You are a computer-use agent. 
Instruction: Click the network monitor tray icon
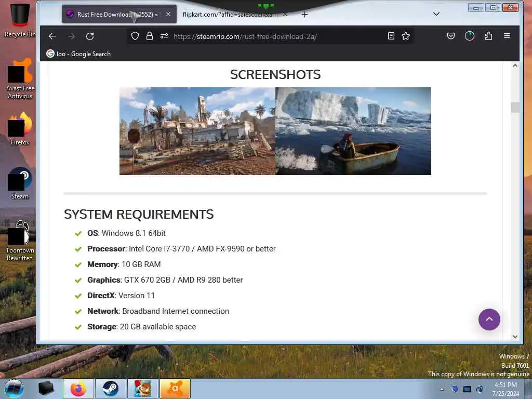(467, 389)
